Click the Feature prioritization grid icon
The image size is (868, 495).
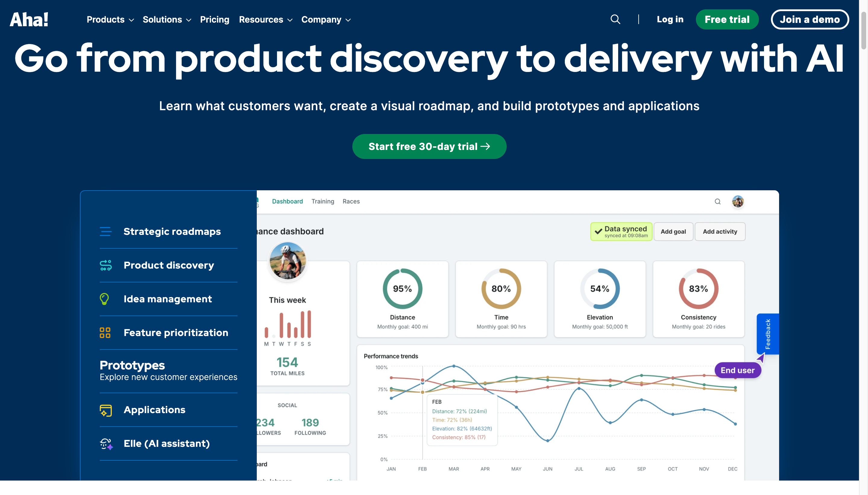pyautogui.click(x=105, y=332)
